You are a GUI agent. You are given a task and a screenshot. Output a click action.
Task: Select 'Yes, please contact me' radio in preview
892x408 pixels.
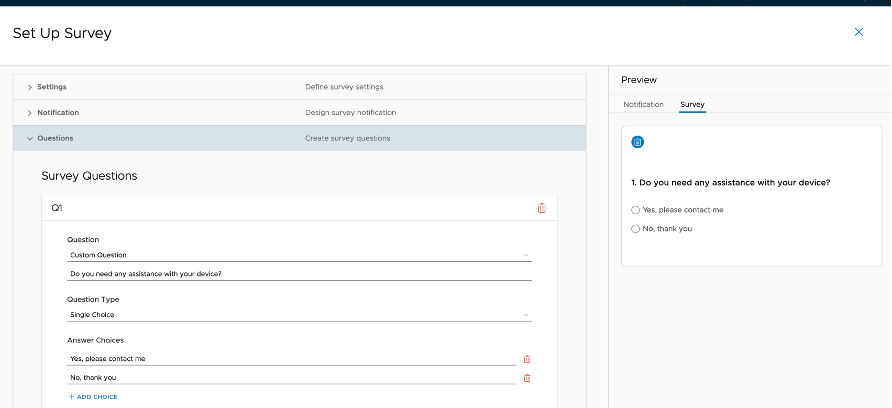point(635,210)
